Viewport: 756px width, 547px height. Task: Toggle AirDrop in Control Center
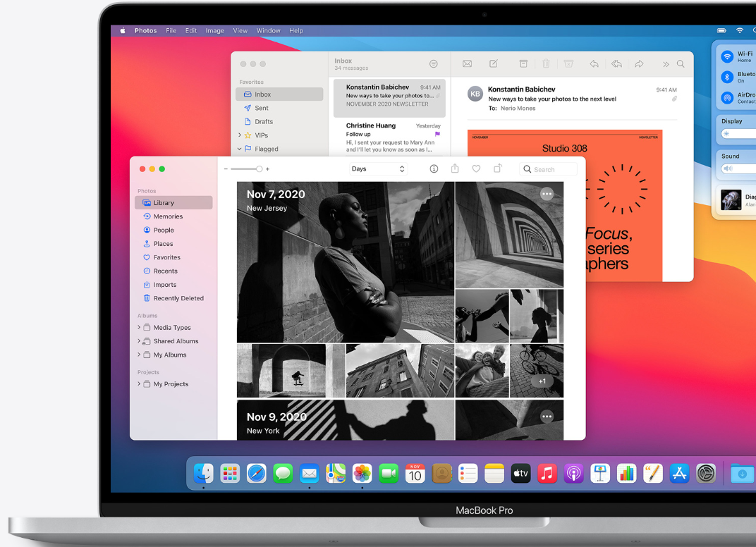coord(727,98)
